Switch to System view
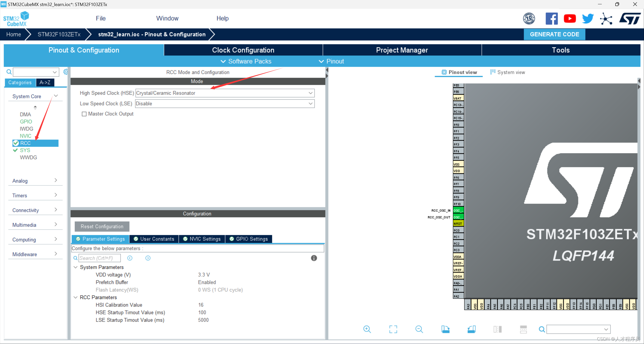The height and width of the screenshot is (344, 644). point(508,72)
